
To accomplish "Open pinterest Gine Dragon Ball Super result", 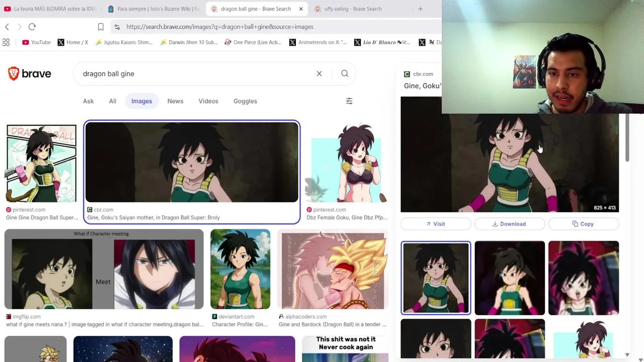I will click(x=41, y=163).
